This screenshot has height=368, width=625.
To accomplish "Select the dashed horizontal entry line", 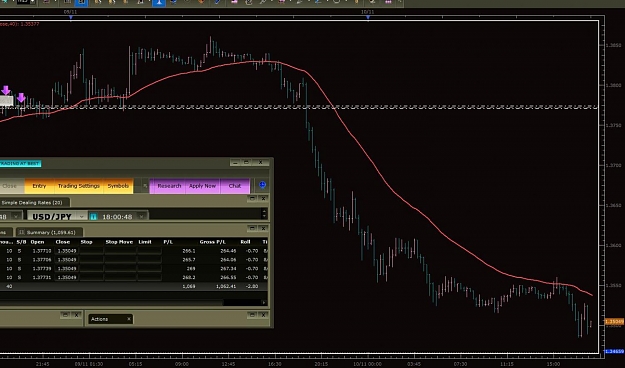I will click(299, 107).
